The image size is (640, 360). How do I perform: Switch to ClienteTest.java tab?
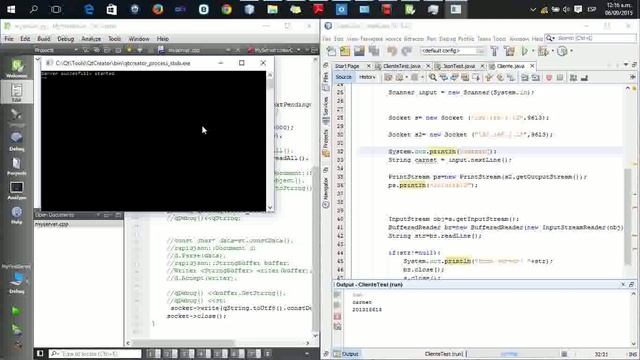click(x=402, y=66)
